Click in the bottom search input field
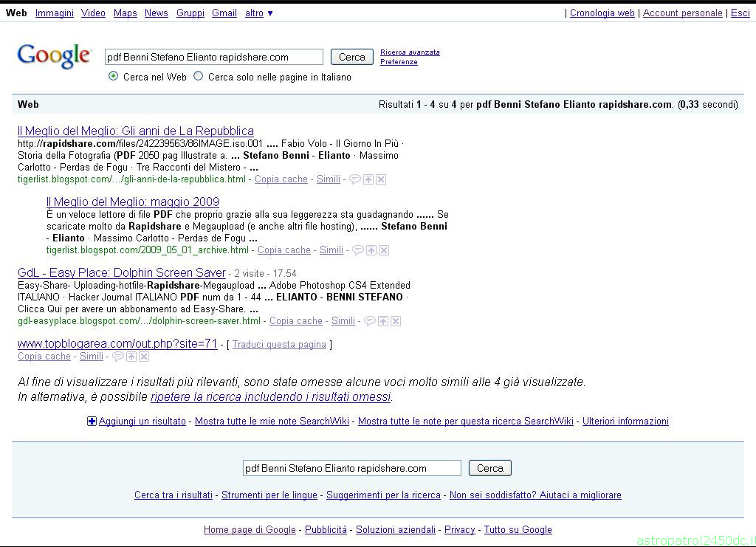Screen dimensions: 756x547 tap(352, 468)
